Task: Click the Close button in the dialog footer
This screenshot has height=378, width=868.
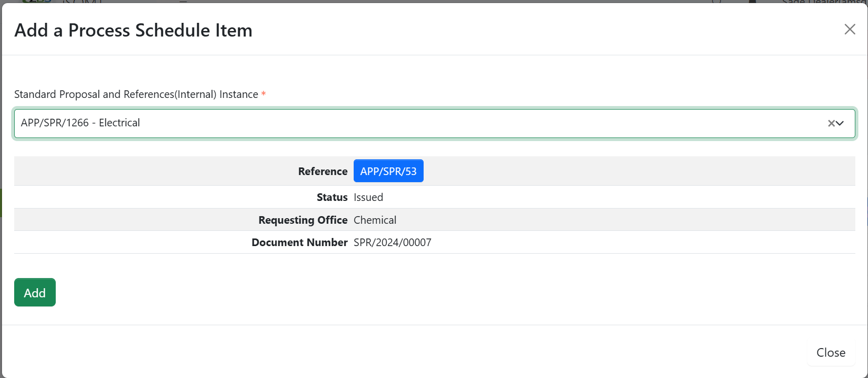Action: [x=831, y=353]
